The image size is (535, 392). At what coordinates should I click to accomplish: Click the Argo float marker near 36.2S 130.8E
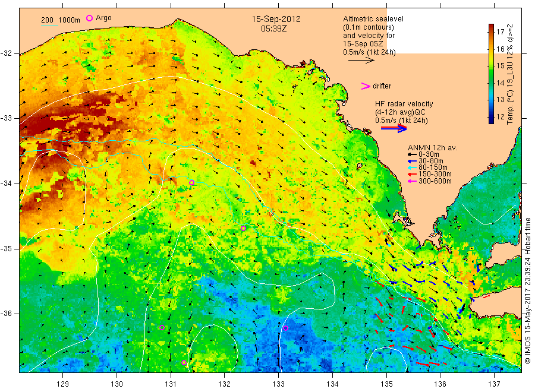click(162, 328)
